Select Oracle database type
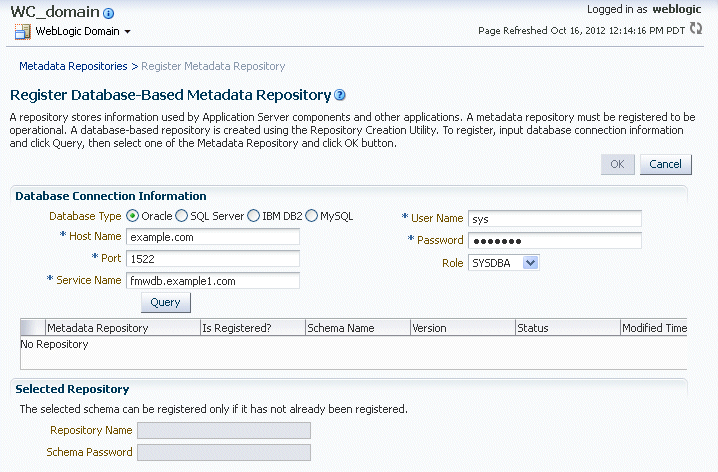Viewport: 718px width, 472px height. pyautogui.click(x=132, y=216)
